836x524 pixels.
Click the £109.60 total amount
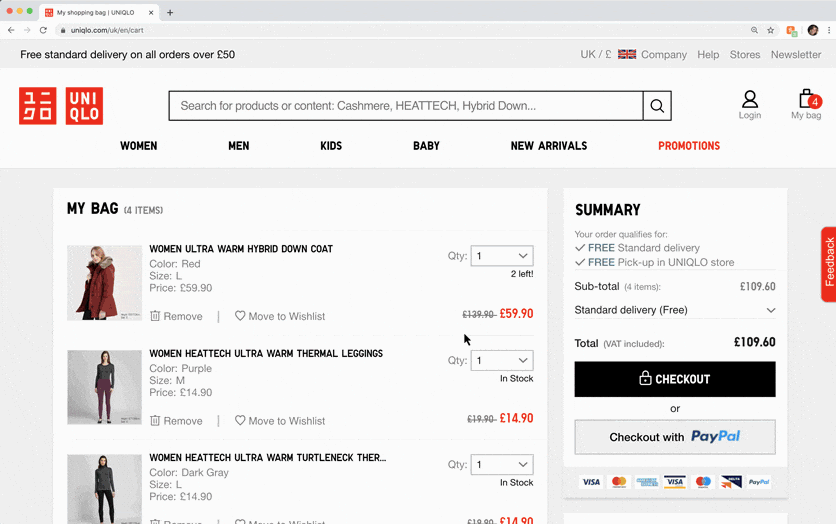coord(754,342)
